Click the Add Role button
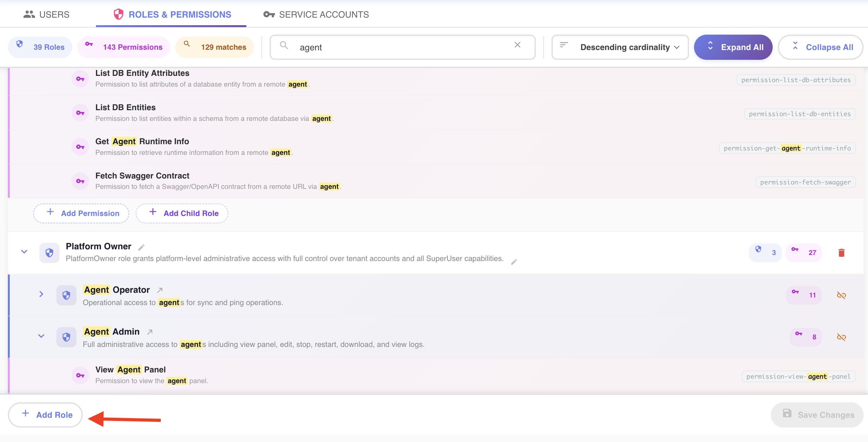 tap(45, 415)
